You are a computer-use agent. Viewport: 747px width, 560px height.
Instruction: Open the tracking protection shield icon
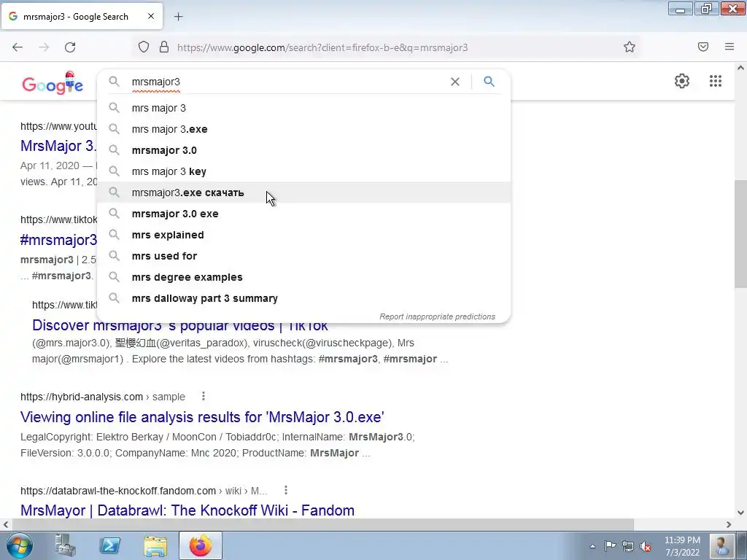[x=144, y=47]
